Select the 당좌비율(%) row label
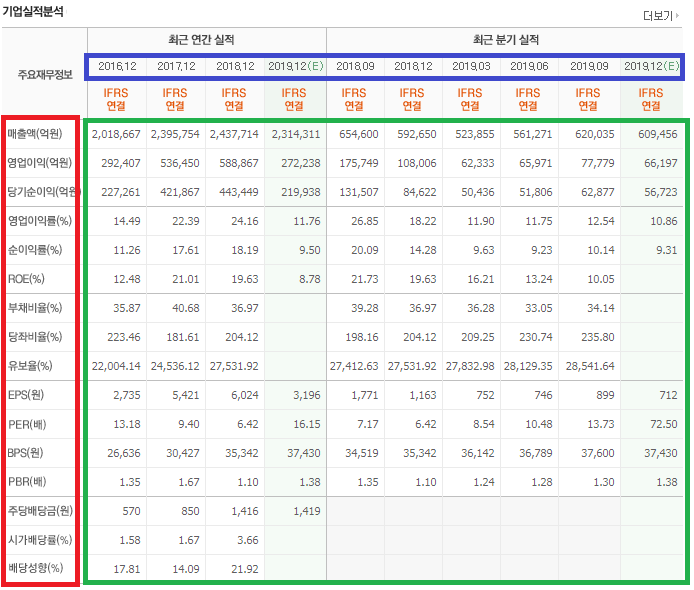The image size is (694, 590). [x=35, y=337]
